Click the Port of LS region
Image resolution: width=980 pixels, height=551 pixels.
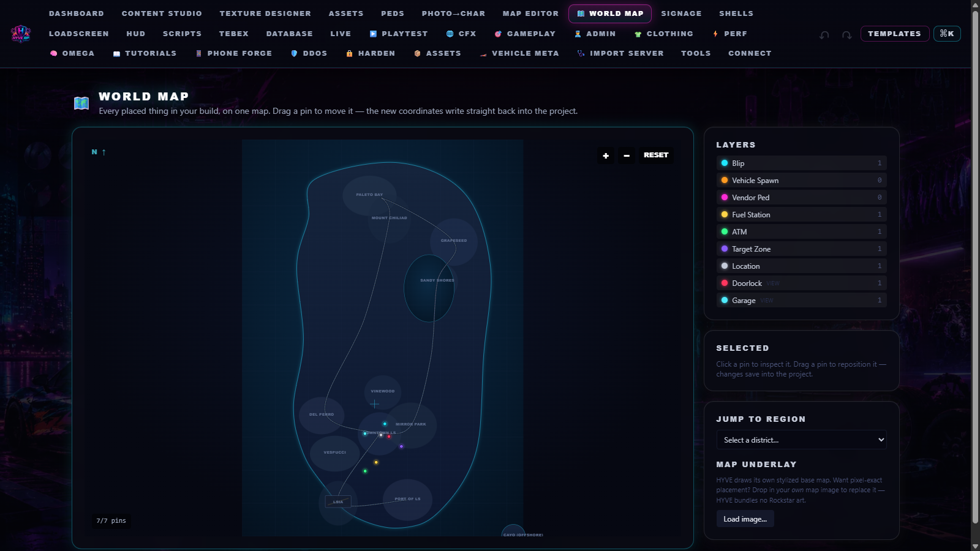pyautogui.click(x=407, y=500)
